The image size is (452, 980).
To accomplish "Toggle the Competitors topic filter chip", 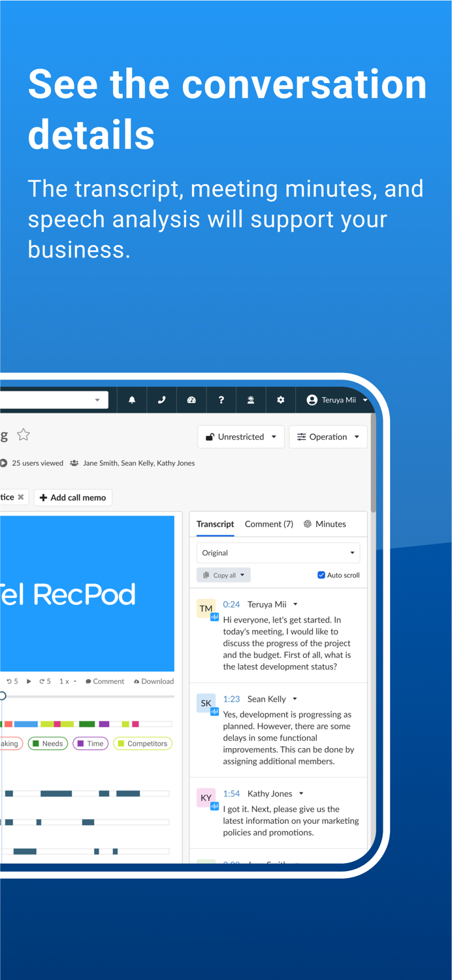I will point(142,743).
